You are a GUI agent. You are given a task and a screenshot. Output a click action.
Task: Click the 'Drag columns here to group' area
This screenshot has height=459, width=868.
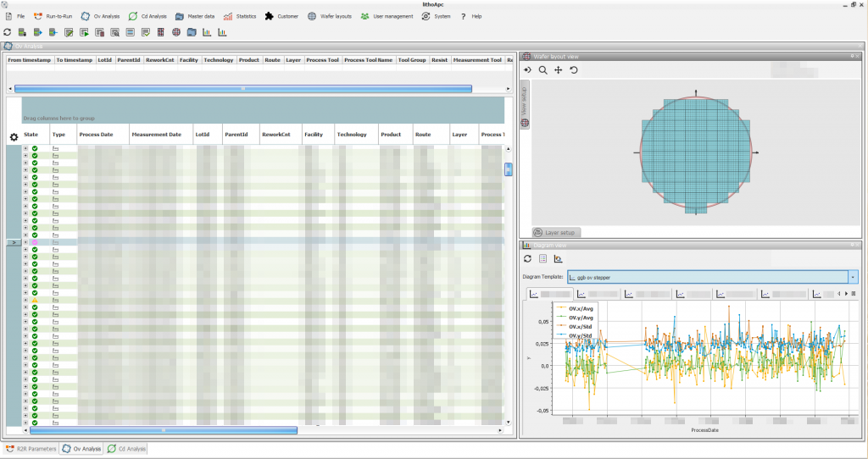pyautogui.click(x=263, y=111)
